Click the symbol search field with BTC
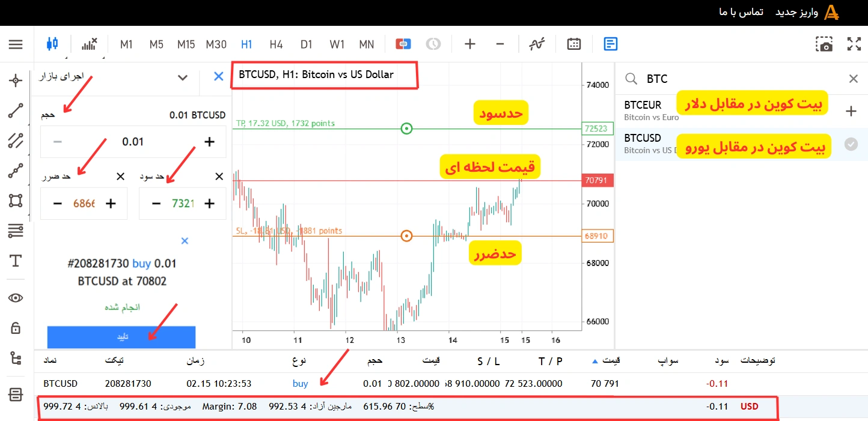Viewport: 868px width, 421px height. (742, 79)
